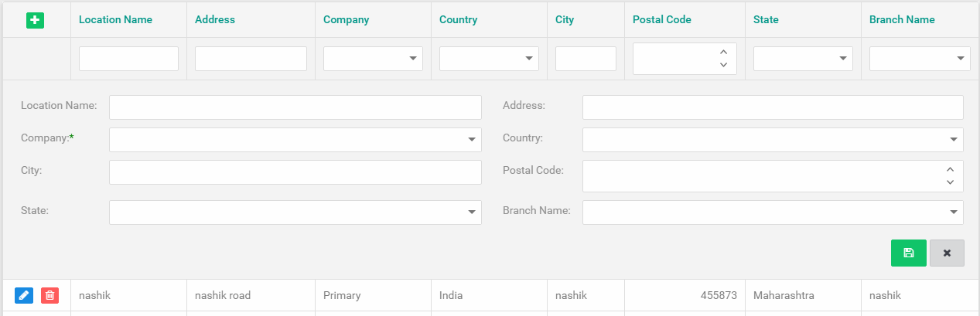Expand the State dropdown in the form
This screenshot has height=316, width=980.
(295, 212)
